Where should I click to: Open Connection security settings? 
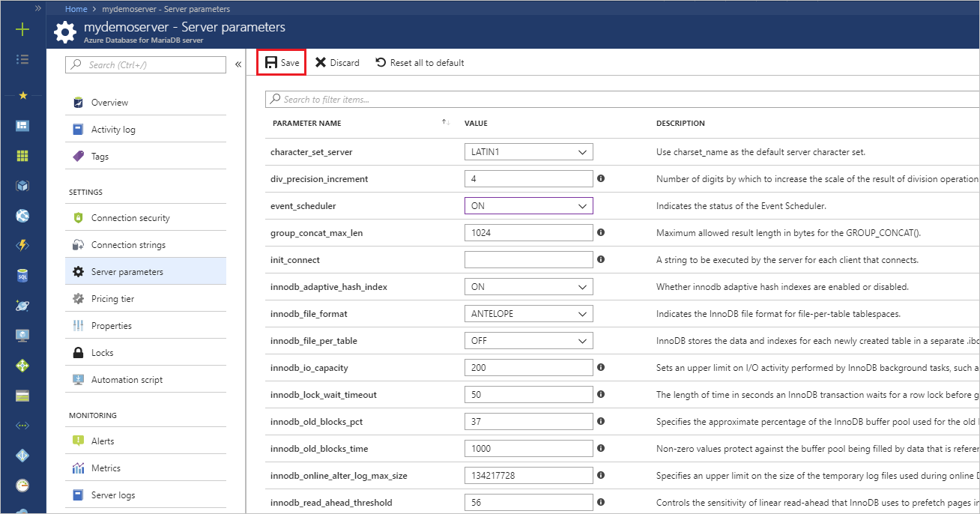[x=145, y=218]
